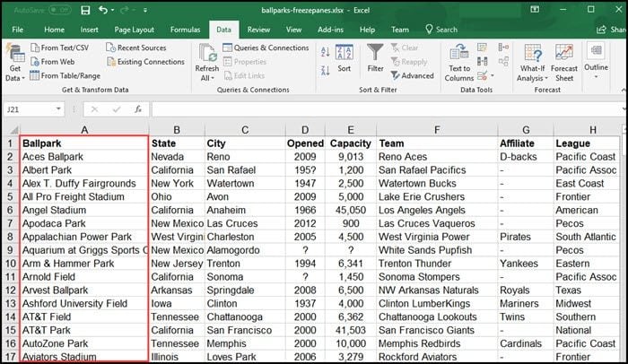
Task: Expand the Refresh All dropdown arrow
Action: pyautogui.click(x=213, y=78)
